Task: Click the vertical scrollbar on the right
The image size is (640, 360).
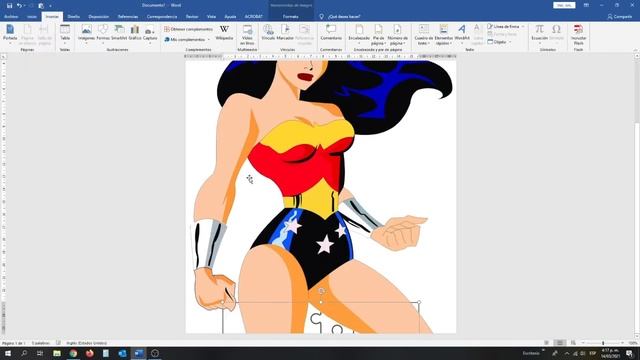Action: tap(636, 196)
